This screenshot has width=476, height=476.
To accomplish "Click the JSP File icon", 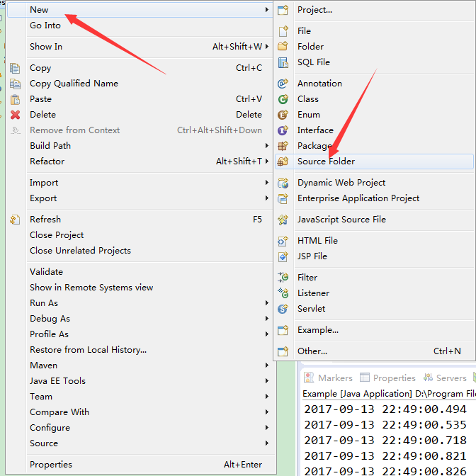I will click(x=283, y=256).
